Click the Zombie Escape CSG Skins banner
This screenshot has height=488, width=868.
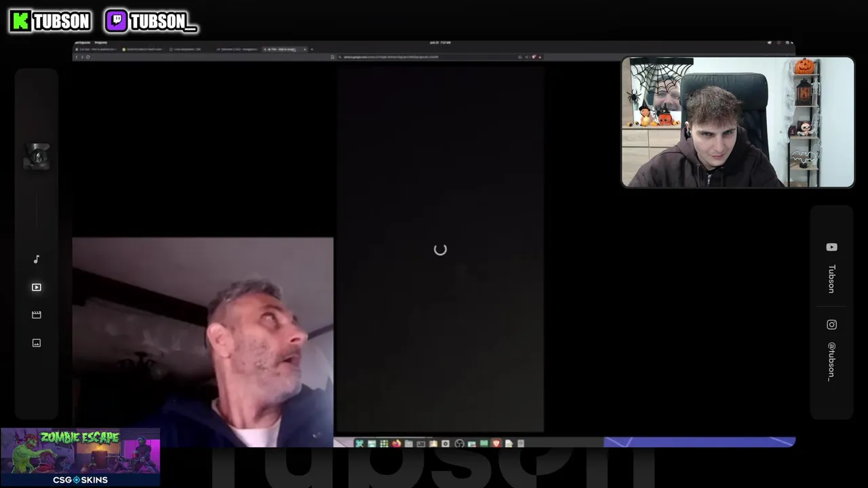(x=80, y=457)
